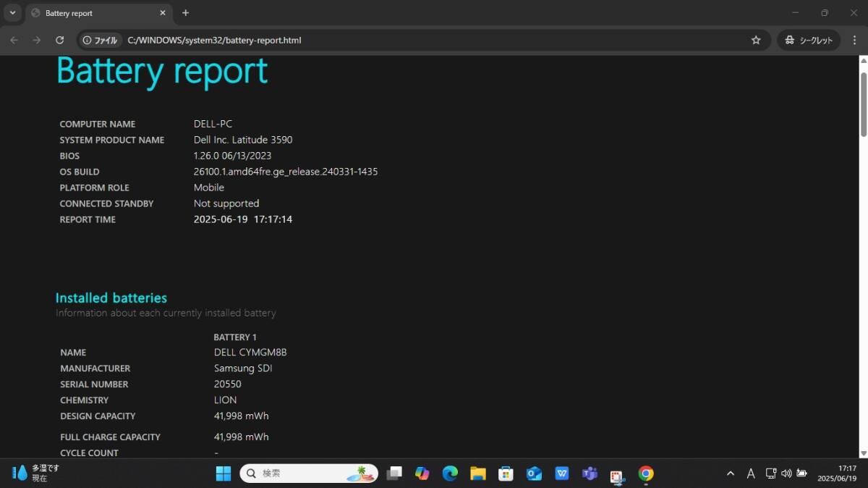Show hidden system tray icons chevron
Viewport: 868px width, 488px height.
tap(731, 474)
